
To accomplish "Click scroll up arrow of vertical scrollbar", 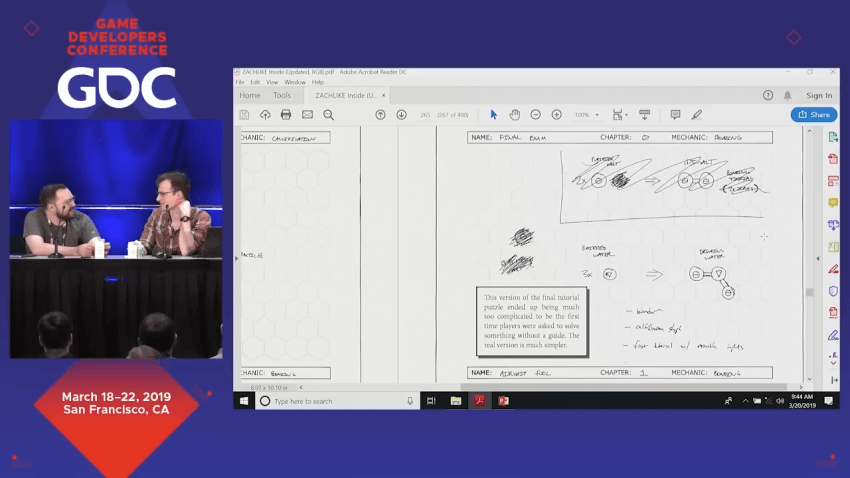I will click(x=809, y=131).
